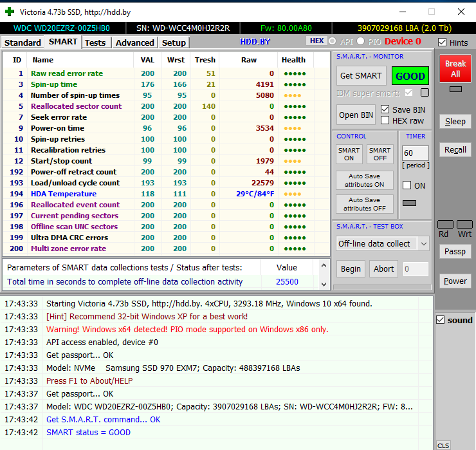The image size is (476, 450).
Task: Click the SMART ON button
Action: tap(349, 154)
